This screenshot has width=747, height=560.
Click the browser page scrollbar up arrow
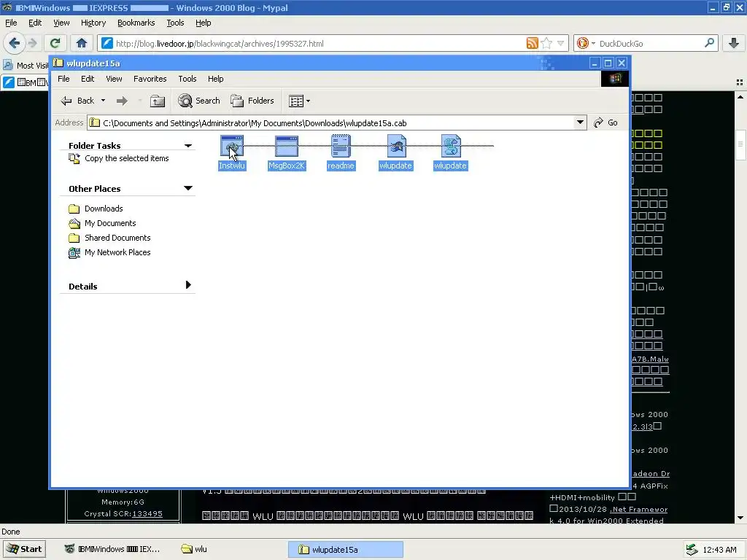pos(740,97)
